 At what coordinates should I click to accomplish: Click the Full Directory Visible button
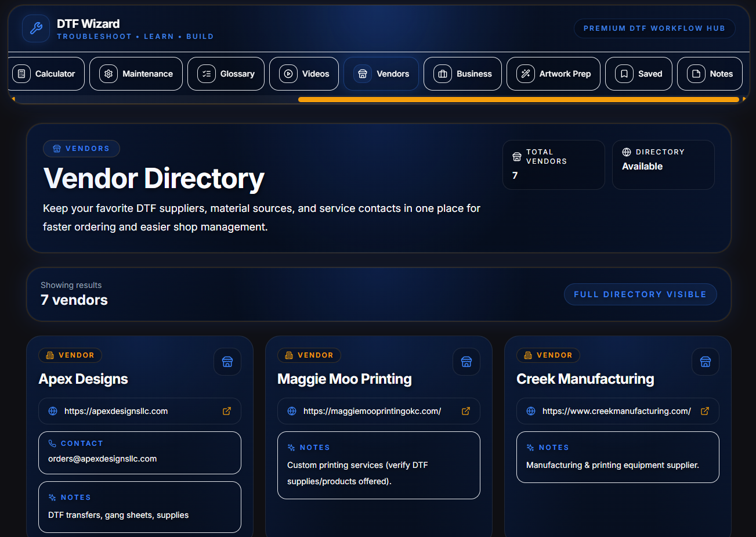tap(640, 294)
